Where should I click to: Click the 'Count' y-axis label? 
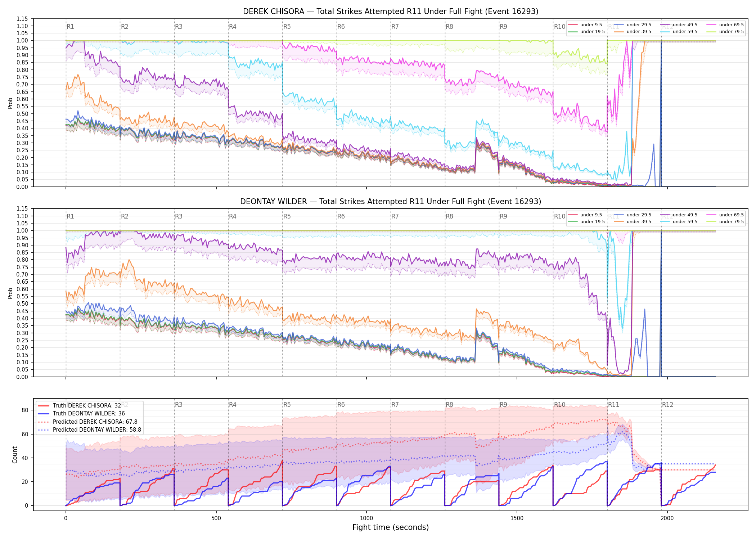15,455
